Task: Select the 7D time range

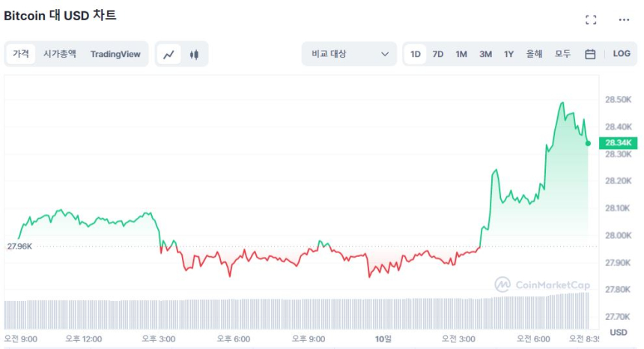Action: pyautogui.click(x=438, y=54)
